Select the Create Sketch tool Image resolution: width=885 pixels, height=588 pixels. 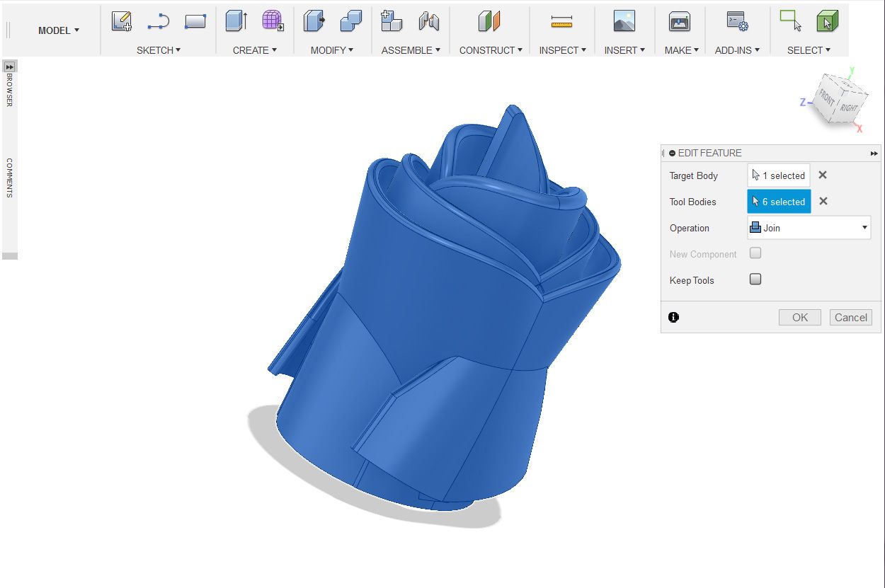coord(120,21)
